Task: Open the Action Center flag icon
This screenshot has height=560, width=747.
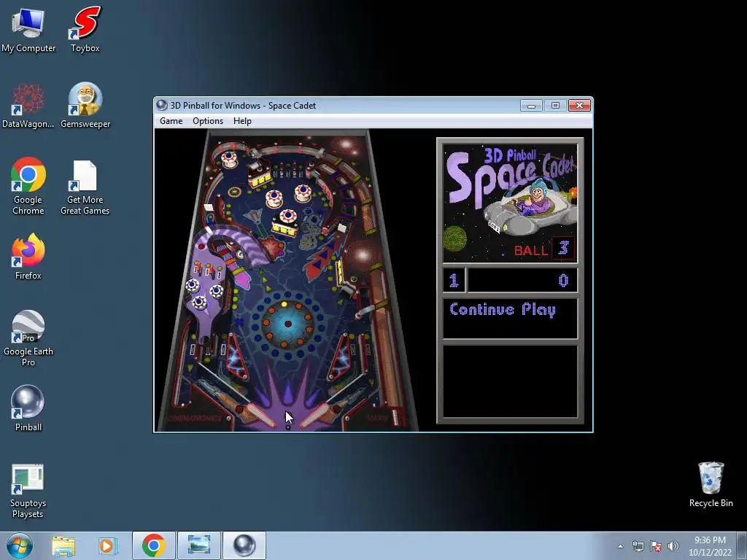Action: 656,546
